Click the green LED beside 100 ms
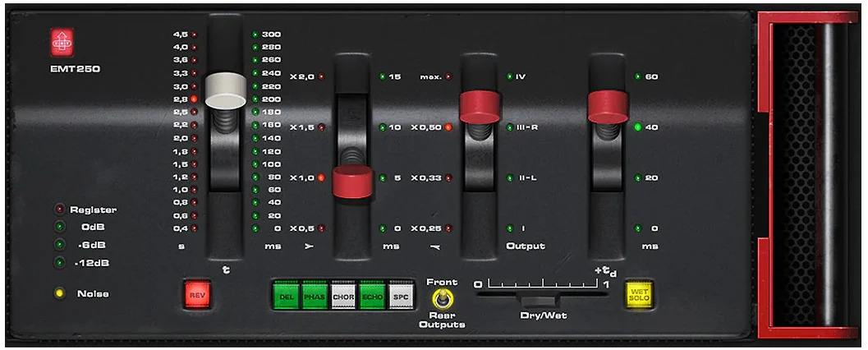Screen dimensions: 868x350 255,164
